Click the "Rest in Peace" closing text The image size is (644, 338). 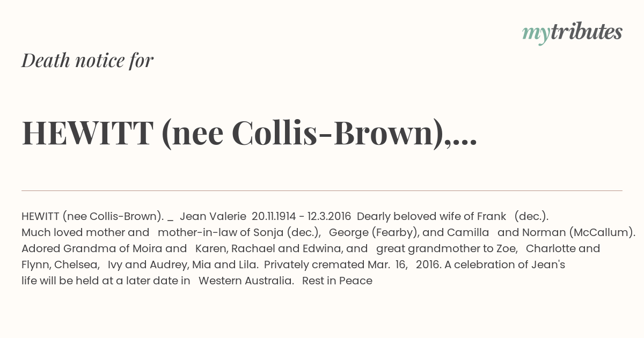337,281
